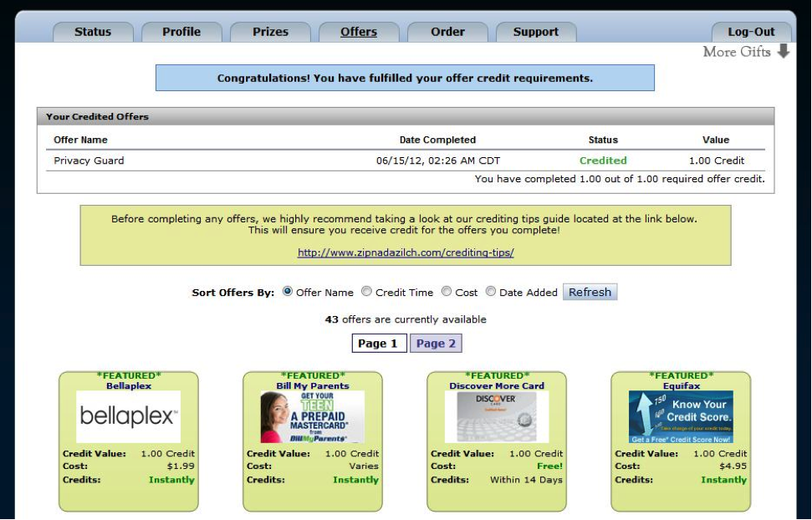The width and height of the screenshot is (812, 520).
Task: Click the Log-Out tab
Action: click(751, 32)
